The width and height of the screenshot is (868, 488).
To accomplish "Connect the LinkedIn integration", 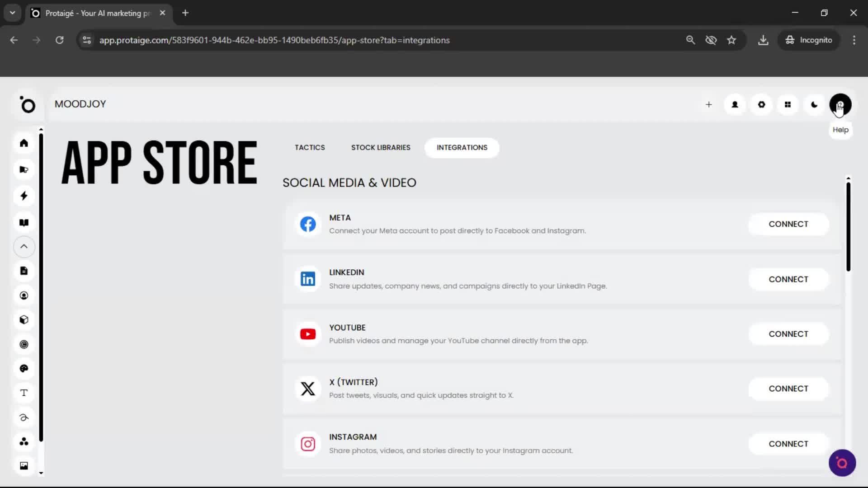I will (x=788, y=279).
